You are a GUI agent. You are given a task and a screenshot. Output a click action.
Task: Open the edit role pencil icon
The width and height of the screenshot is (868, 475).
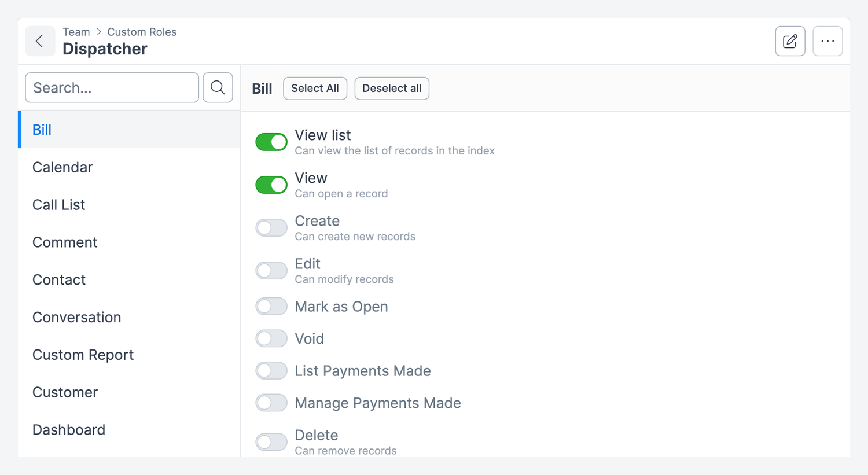(790, 41)
